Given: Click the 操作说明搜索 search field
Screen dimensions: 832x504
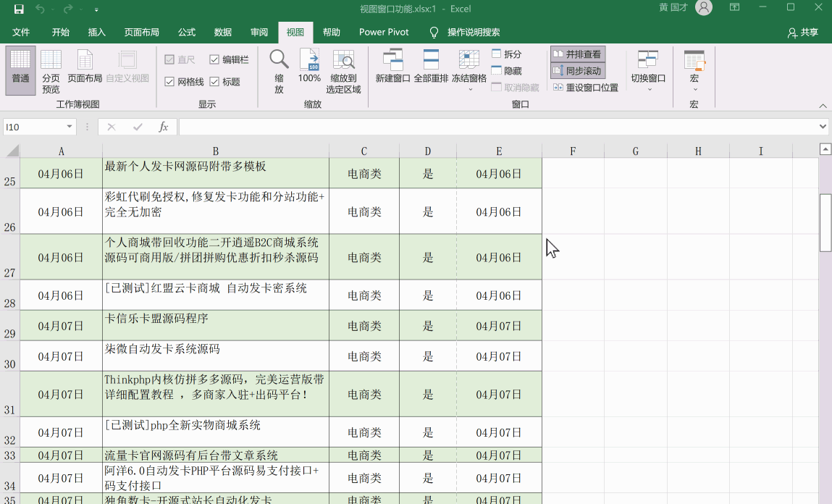Looking at the screenshot, I should click(x=473, y=33).
